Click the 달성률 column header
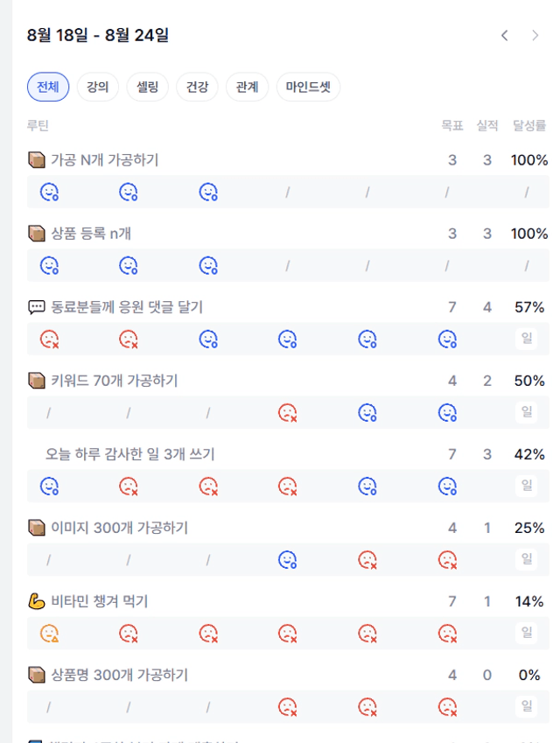Screen dimensions: 560x743 (529, 125)
